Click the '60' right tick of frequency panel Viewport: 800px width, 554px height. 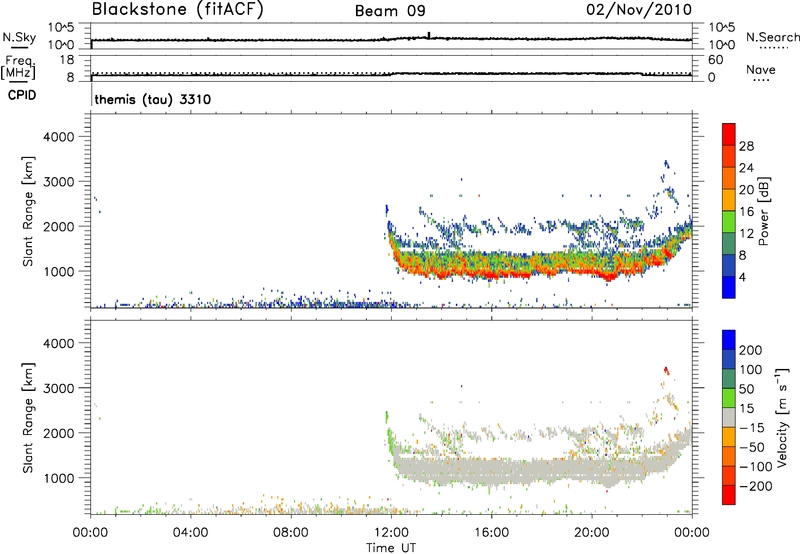point(715,60)
